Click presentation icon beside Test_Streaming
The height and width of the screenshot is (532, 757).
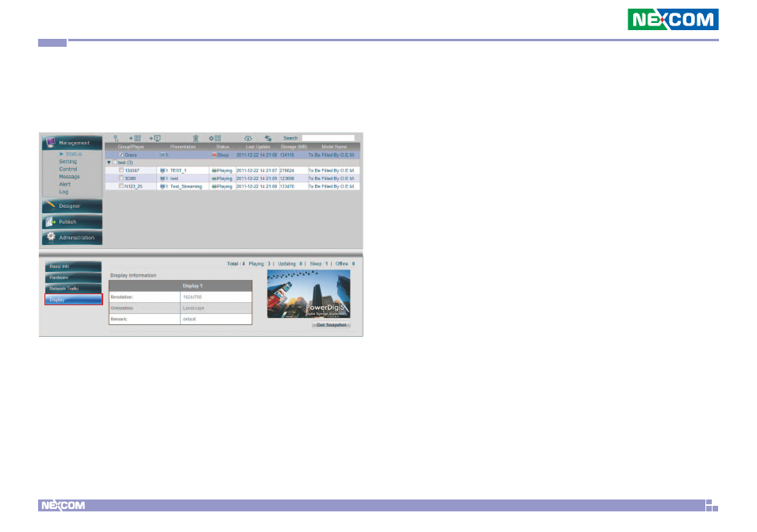tap(163, 186)
